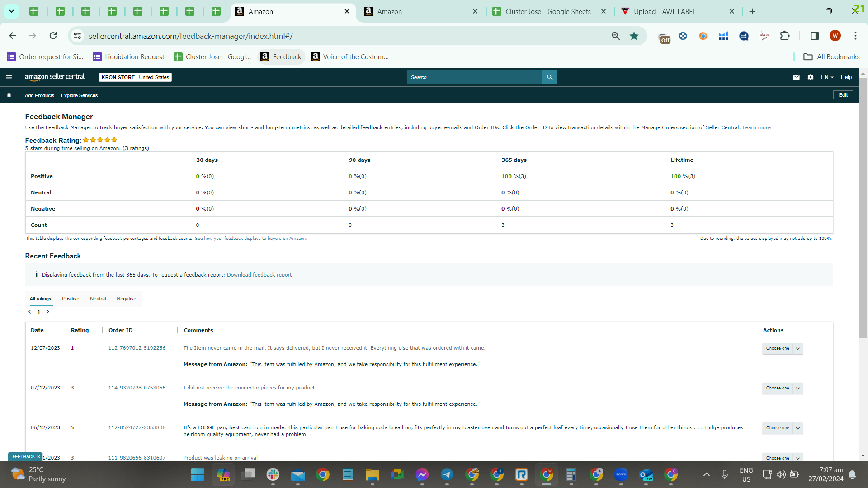Select the Positive feedback tab
The image size is (868, 488).
(x=71, y=299)
